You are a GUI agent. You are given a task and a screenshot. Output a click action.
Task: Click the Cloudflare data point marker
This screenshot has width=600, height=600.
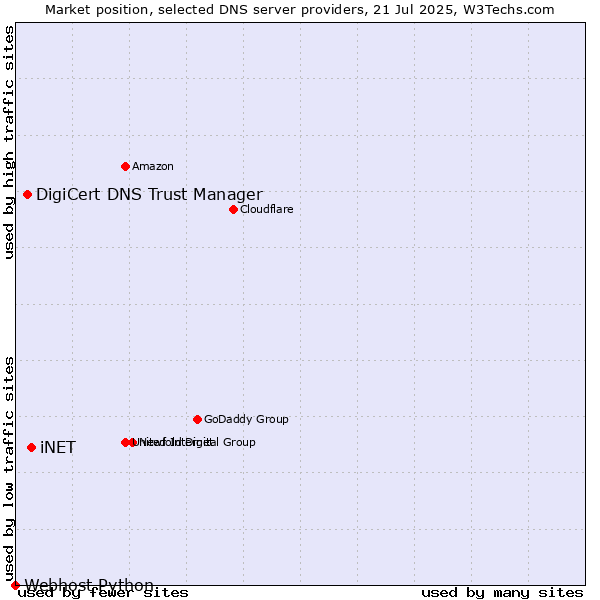click(x=233, y=209)
